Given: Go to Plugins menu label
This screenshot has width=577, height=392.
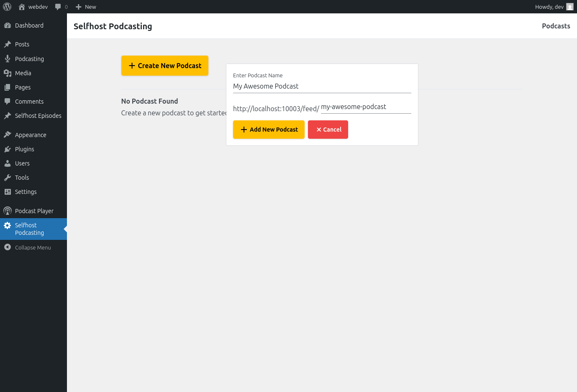Looking at the screenshot, I should pos(25,149).
